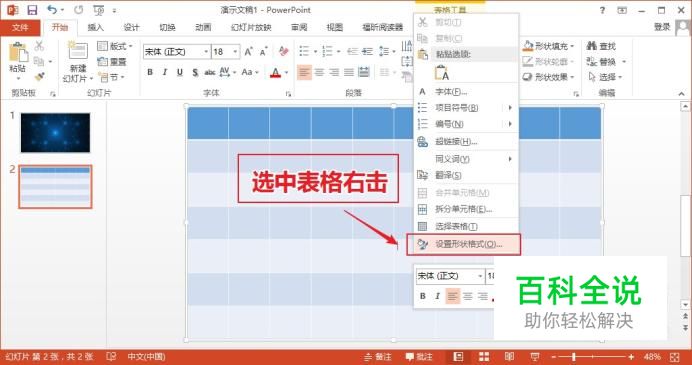Choose Format Shape (设置形状格式) menu item
Image resolution: width=692 pixels, height=365 pixels.
pos(463,245)
